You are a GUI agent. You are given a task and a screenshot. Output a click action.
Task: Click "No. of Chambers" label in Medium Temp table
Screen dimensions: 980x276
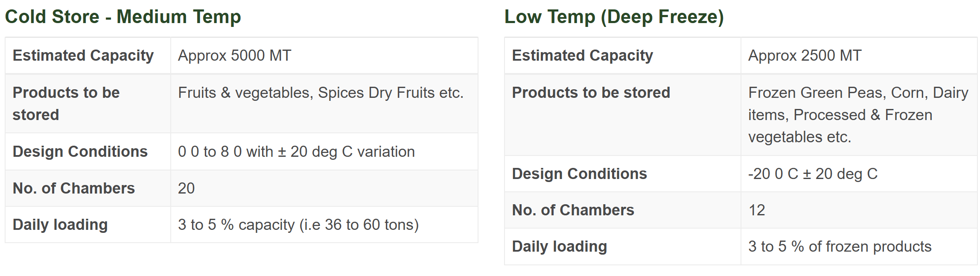(74, 188)
